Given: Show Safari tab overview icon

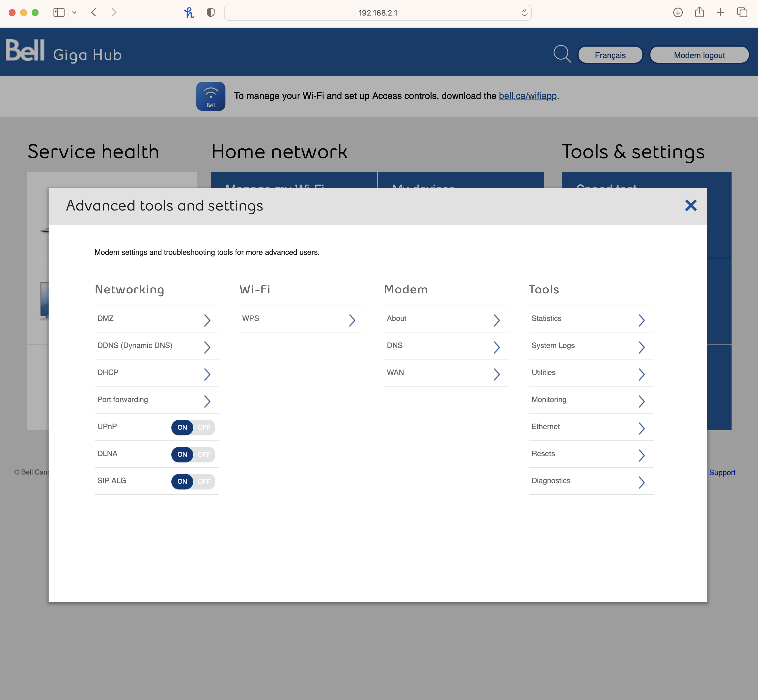Looking at the screenshot, I should (x=742, y=12).
